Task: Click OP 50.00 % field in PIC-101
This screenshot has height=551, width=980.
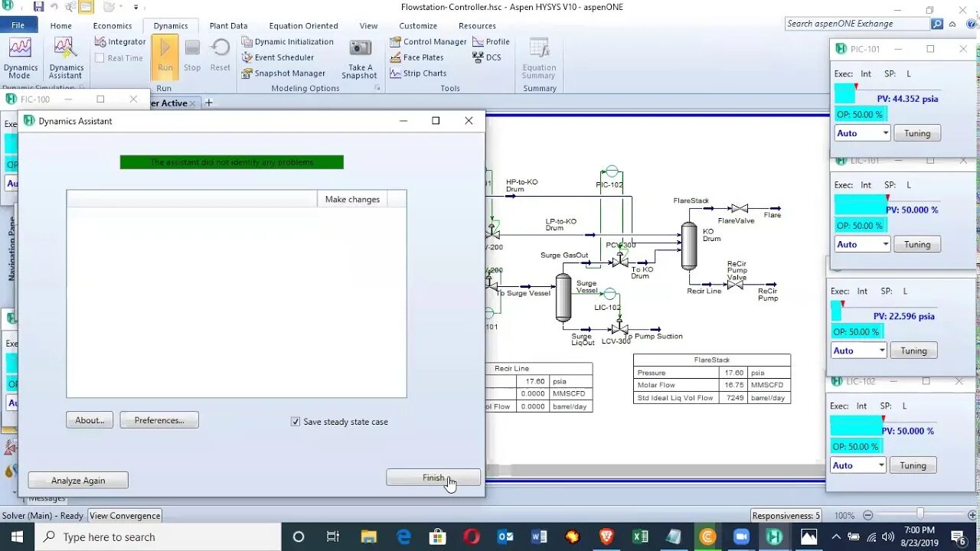Action: (860, 115)
